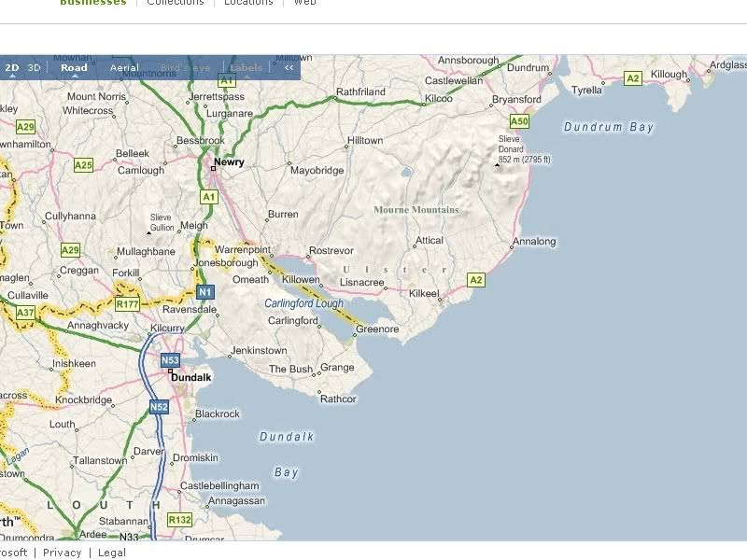Viewport: 747px width, 560px height.
Task: Click the Mayobridge label
Action: [x=317, y=170]
